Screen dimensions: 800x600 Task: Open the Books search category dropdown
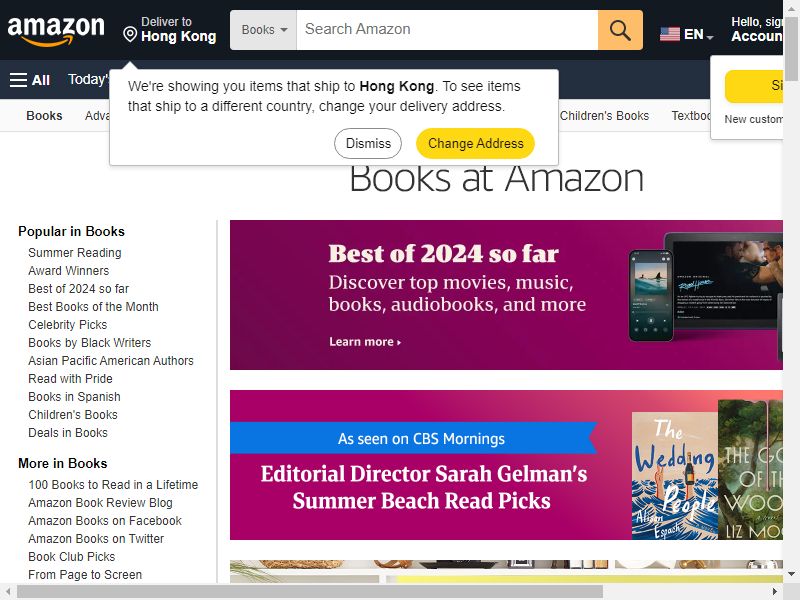pyautogui.click(x=263, y=30)
